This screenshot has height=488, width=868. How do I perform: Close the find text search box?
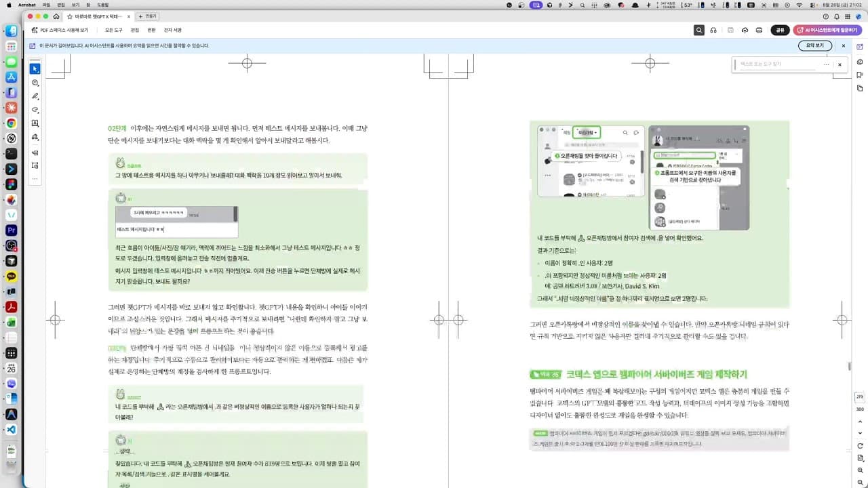click(x=840, y=64)
